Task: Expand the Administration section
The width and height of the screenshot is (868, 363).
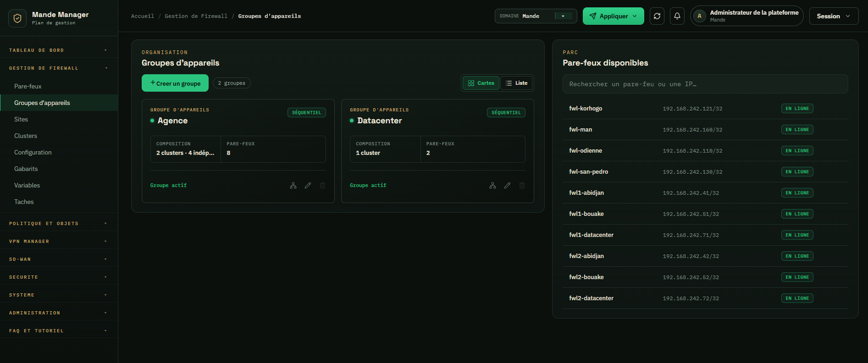Action: [59, 313]
